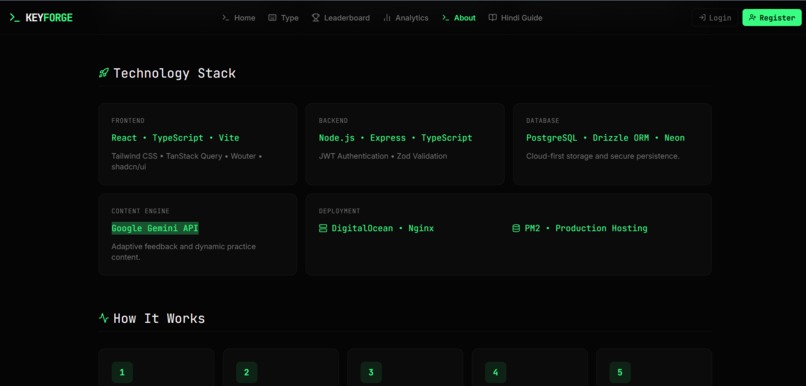Click the book icon beside Hindi Guide
806x386 pixels.
point(492,17)
